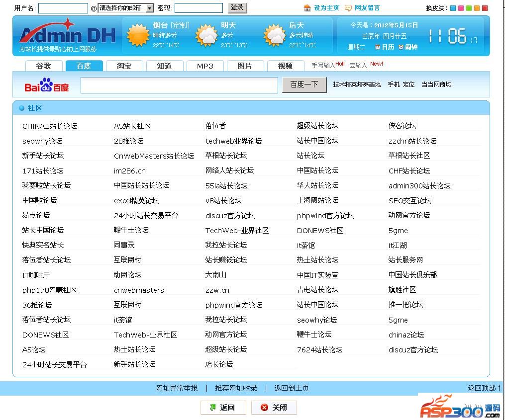Click the speech bubble icon beside 网友留言
Viewport: 505px width, 420px height.
(x=348, y=8)
